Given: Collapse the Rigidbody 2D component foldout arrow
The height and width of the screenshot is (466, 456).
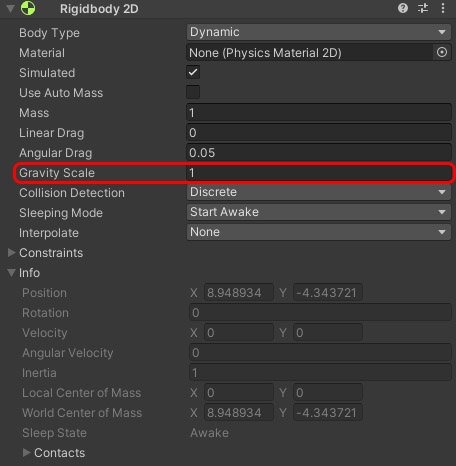Looking at the screenshot, I should 10,8.
